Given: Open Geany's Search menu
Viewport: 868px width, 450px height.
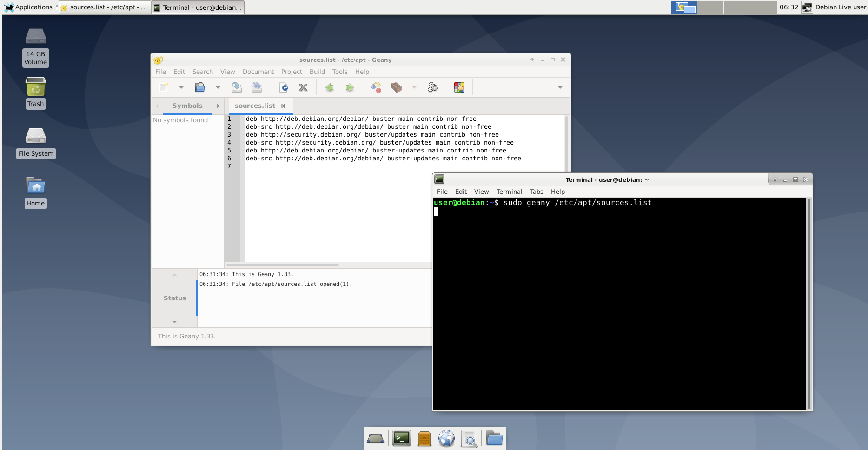Looking at the screenshot, I should click(203, 72).
